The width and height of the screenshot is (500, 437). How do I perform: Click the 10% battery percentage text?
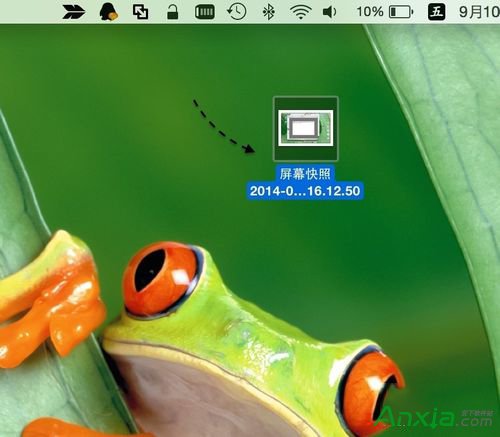370,12
